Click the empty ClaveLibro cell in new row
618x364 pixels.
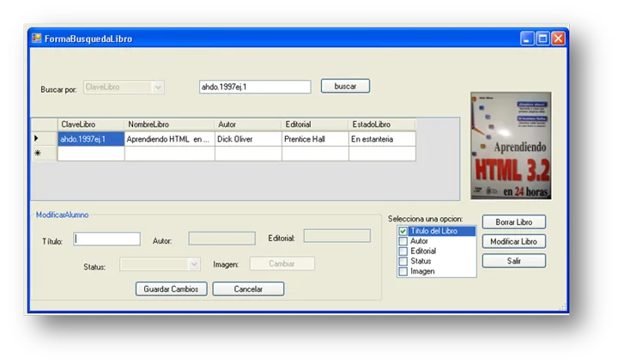click(x=91, y=154)
